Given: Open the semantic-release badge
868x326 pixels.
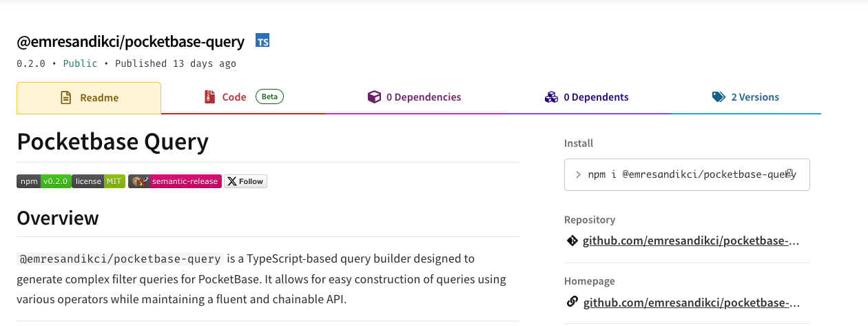Looking at the screenshot, I should (x=175, y=181).
